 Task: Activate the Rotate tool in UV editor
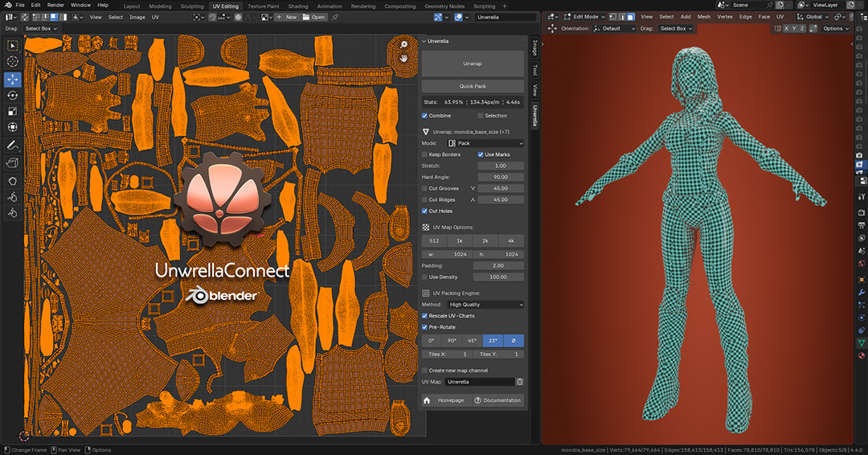pos(12,96)
